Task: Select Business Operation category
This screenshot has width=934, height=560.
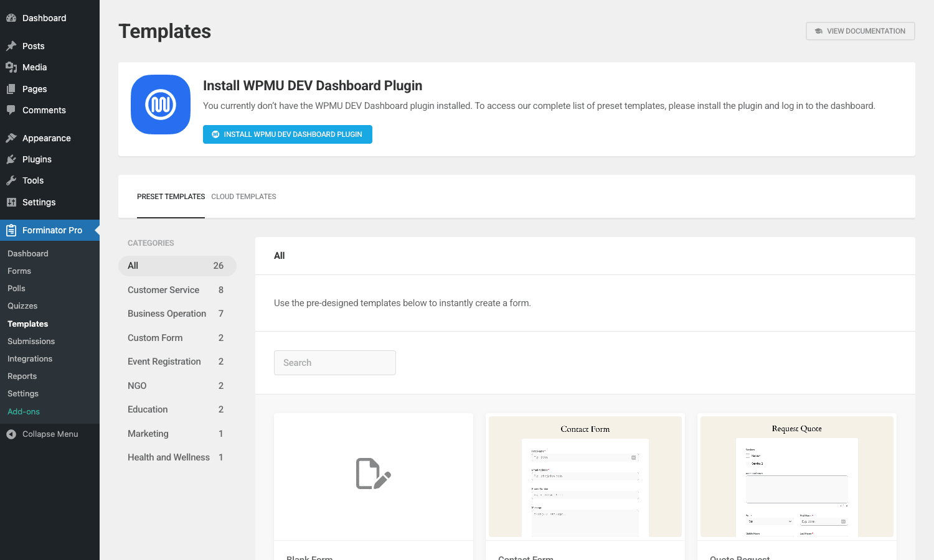Action: 177,314
